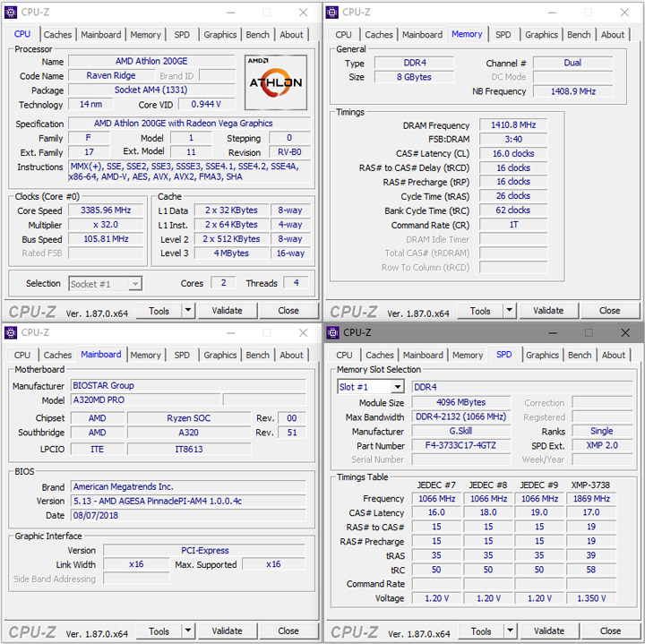Click the 'PCI-Express' graphic interface version
Screen dimensions: 645x644
tap(204, 551)
